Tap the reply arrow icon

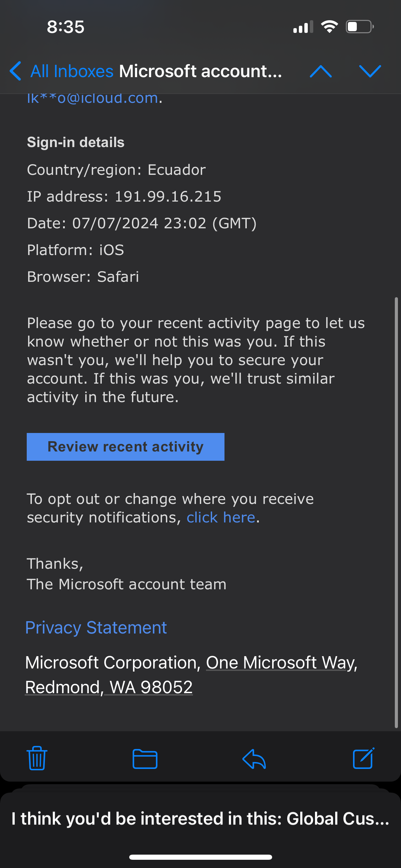tap(254, 759)
